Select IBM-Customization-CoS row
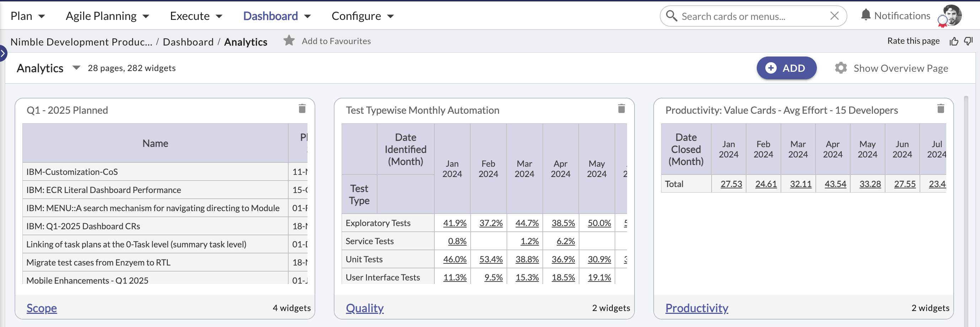 click(155, 172)
